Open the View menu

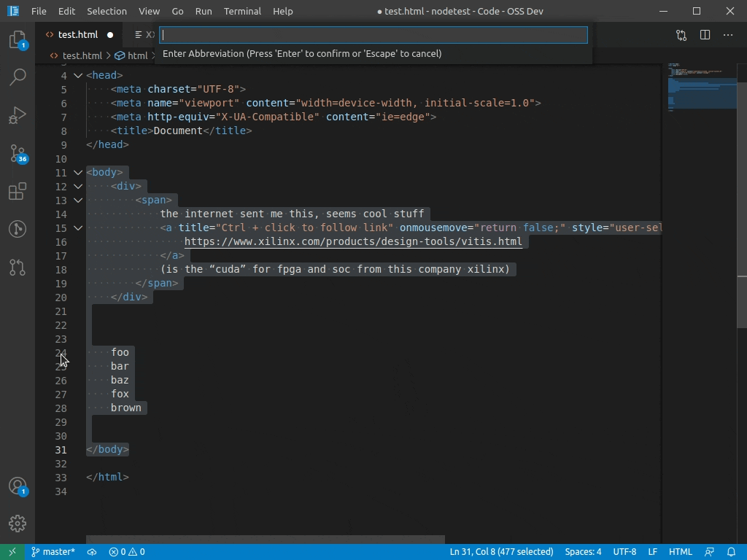pos(149,11)
